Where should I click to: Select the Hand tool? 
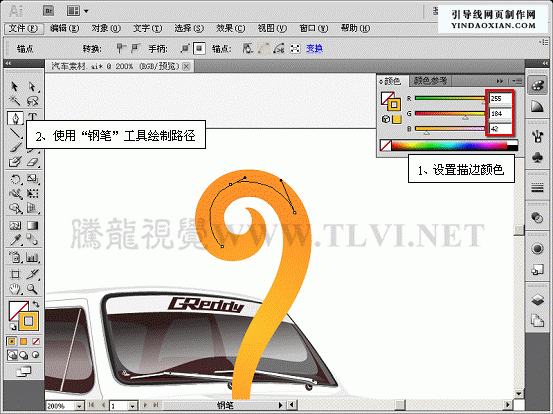(x=14, y=289)
